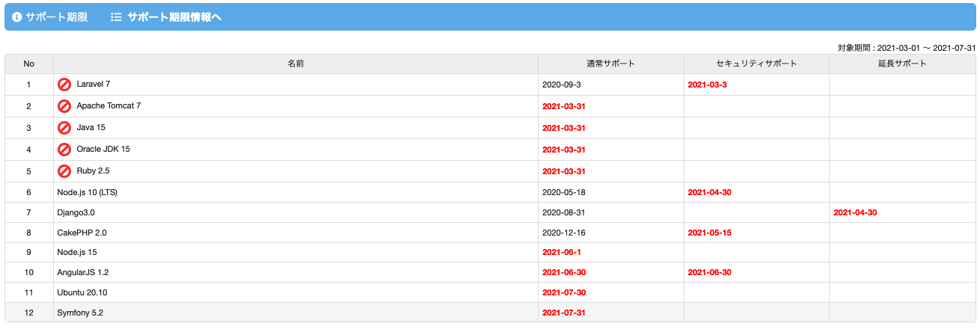Click Apache Tomcat 7's 2021-03-31 date
980x329 pixels.
coord(563,106)
